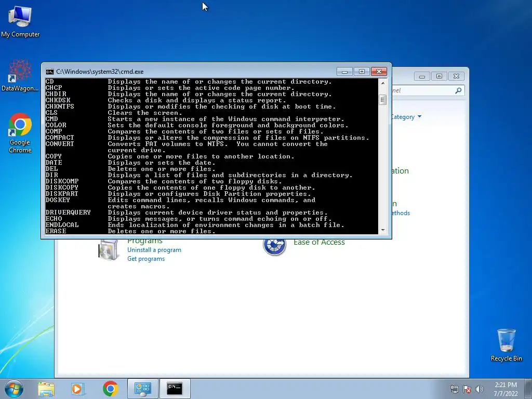
Task: Open the Programs heading link
Action: (x=145, y=242)
